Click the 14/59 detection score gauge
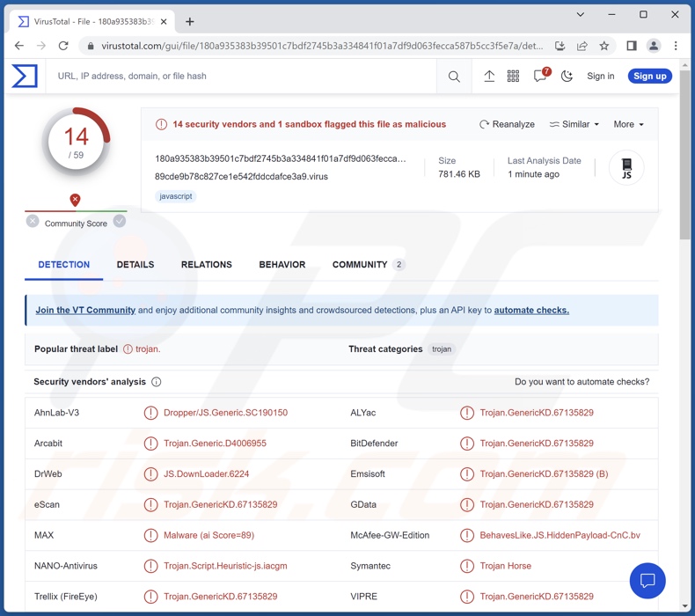Viewport: 695px width, 616px height. (76, 143)
